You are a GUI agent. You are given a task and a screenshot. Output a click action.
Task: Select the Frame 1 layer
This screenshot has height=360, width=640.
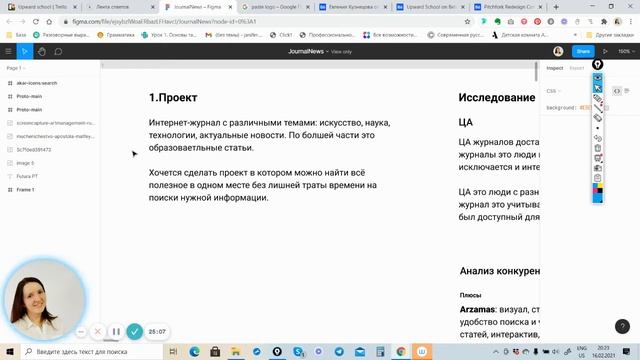pyautogui.click(x=25, y=190)
